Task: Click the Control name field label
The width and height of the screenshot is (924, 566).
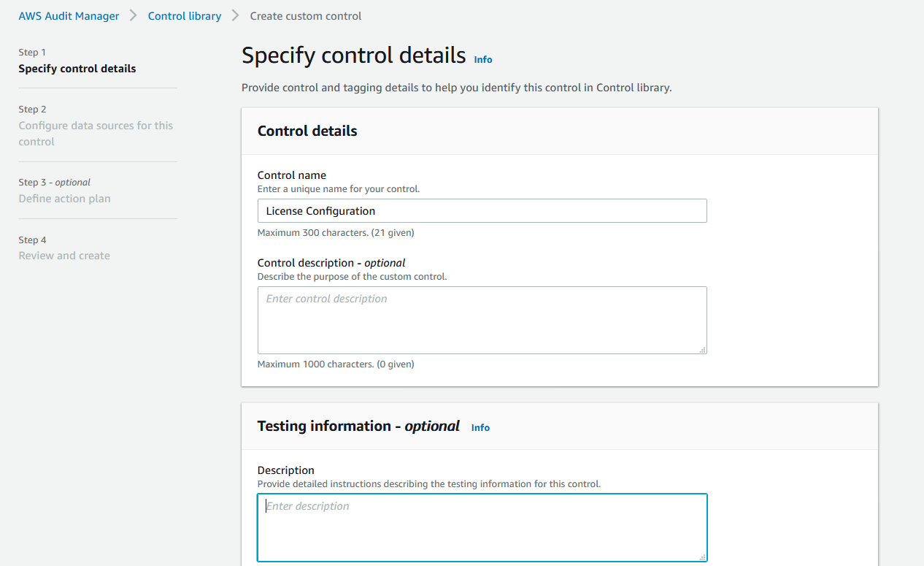Action: pos(292,175)
